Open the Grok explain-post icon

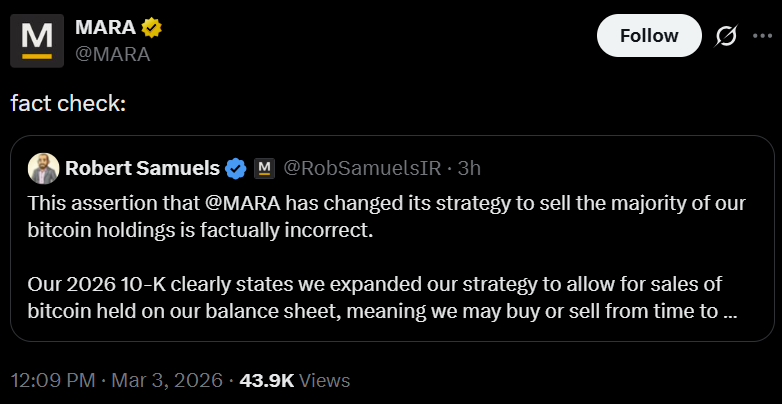click(x=727, y=36)
